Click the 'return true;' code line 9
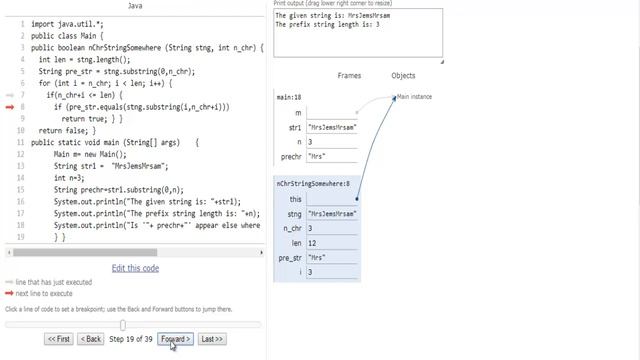The width and height of the screenshot is (640, 360). (92, 119)
